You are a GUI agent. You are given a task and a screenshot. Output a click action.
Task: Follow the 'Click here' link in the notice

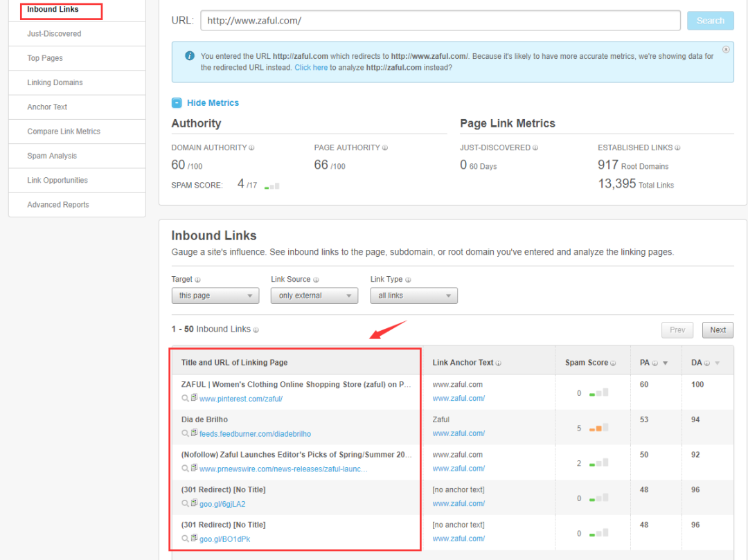(311, 68)
